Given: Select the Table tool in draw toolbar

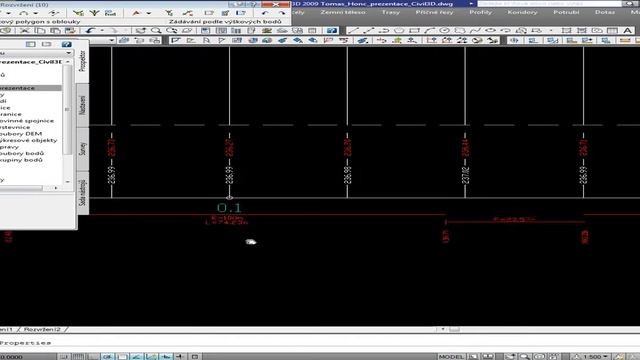Looking at the screenshot, I should [612, 31].
